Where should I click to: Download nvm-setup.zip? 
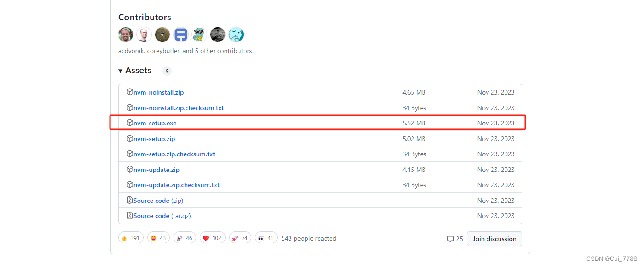tap(154, 139)
